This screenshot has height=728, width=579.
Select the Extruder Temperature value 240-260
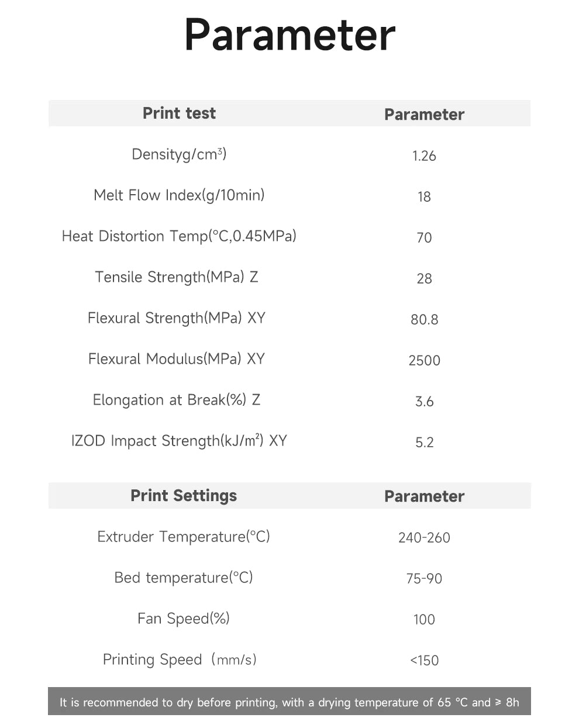424,538
